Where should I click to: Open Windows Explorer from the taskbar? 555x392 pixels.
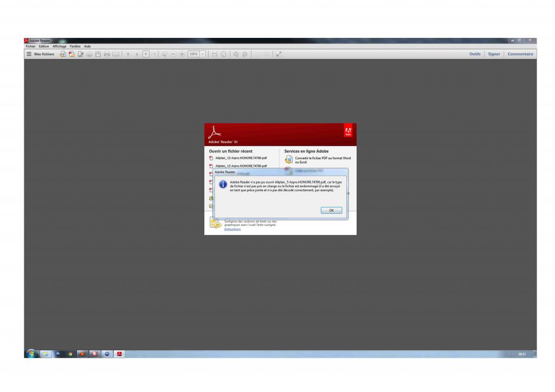pyautogui.click(x=46, y=354)
